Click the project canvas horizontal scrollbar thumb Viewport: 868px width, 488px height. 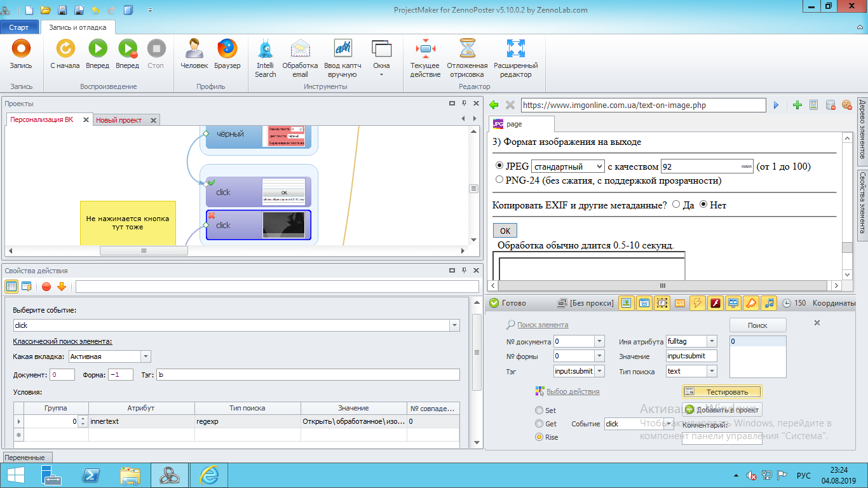(144, 250)
